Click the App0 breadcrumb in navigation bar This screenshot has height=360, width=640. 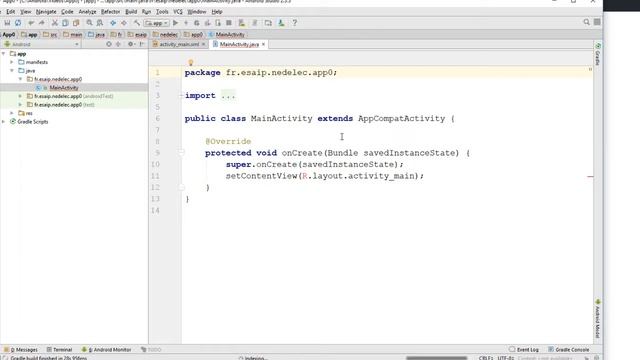pyautogui.click(x=9, y=35)
